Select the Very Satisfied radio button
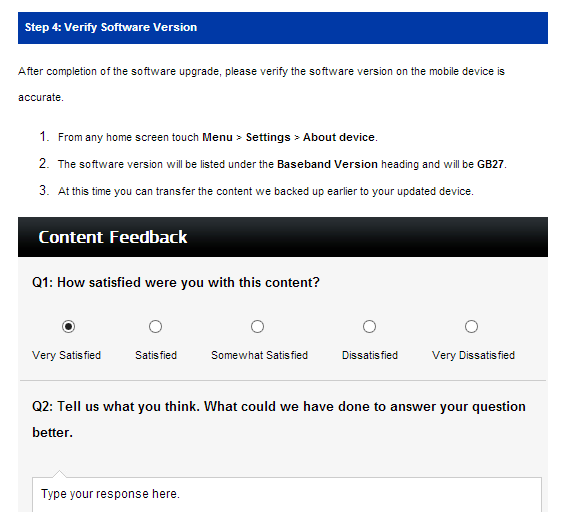The image size is (567, 512). [68, 327]
